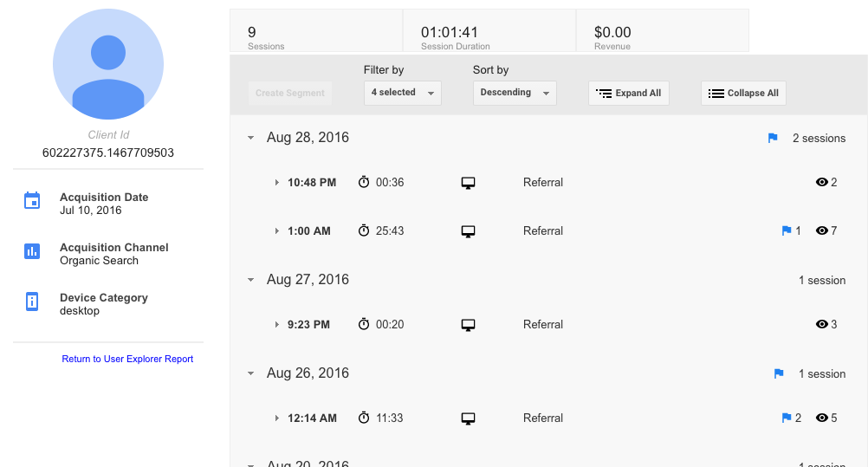868x467 pixels.
Task: Click the Acquisition Channel bar chart icon
Action: [x=32, y=251]
